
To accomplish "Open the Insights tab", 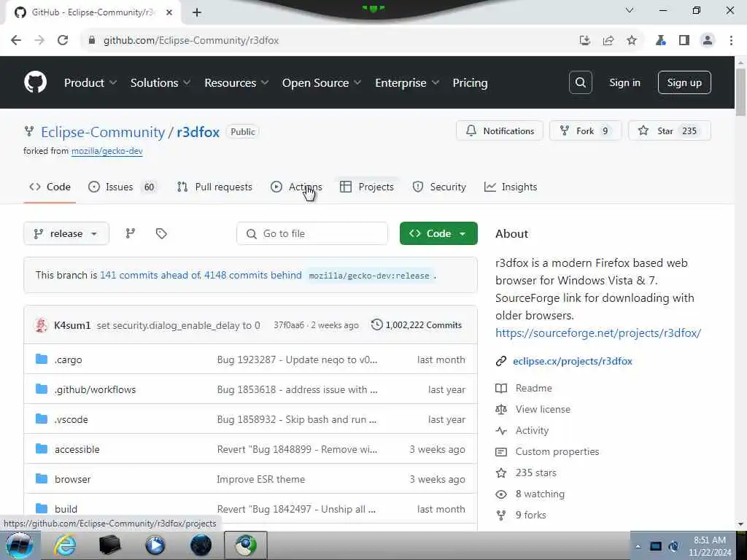I will coord(511,187).
